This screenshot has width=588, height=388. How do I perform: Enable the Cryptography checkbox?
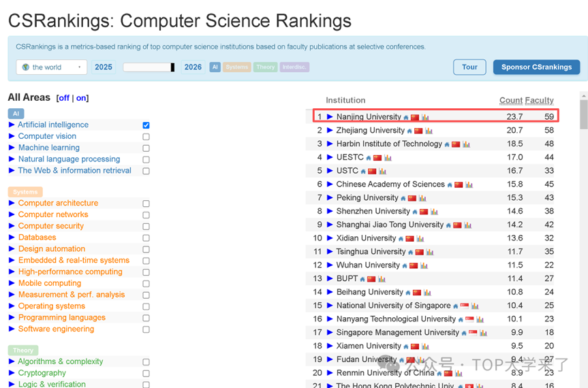tap(146, 374)
